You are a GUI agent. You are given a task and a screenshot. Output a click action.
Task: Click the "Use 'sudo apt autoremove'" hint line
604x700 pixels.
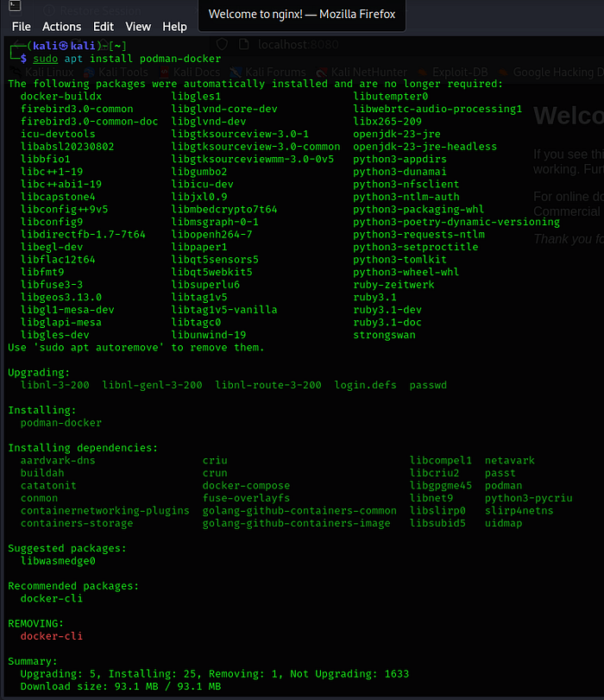point(136,347)
